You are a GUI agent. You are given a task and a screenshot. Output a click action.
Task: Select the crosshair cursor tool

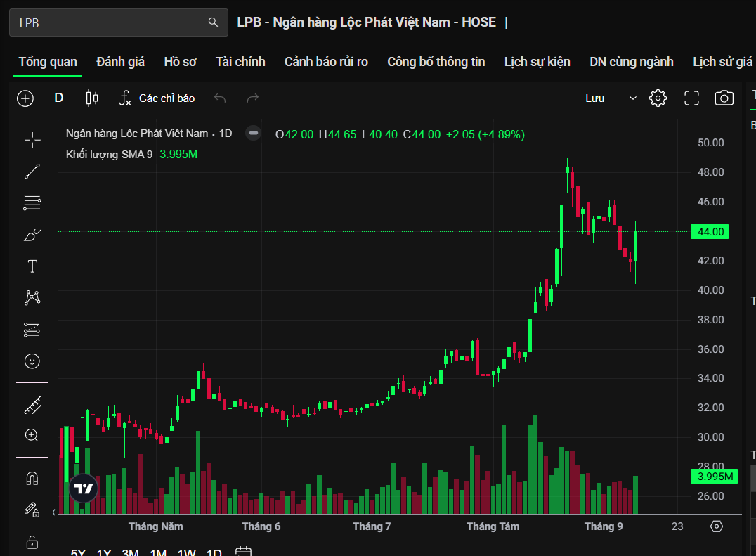[x=32, y=140]
